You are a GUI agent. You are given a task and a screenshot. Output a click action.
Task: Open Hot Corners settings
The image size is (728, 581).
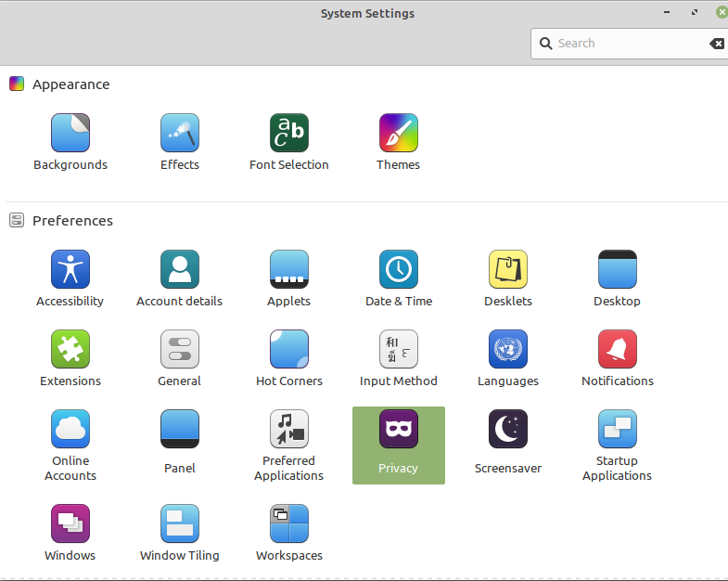(x=289, y=350)
